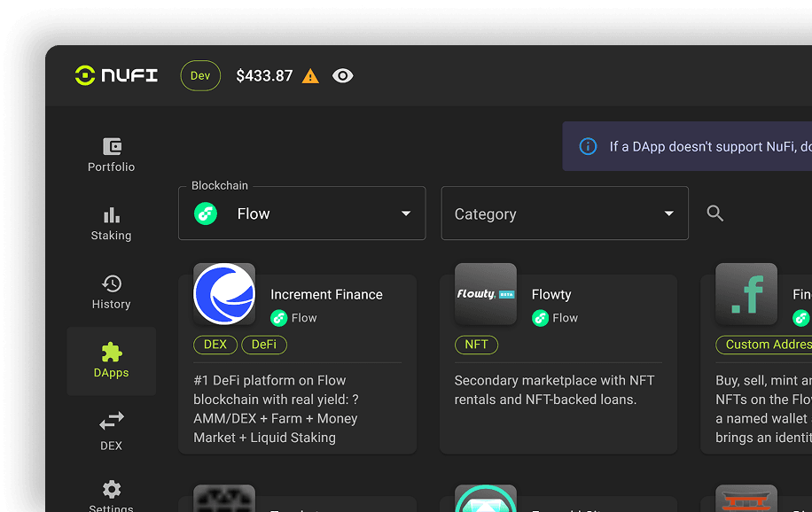Open the Blockchain dropdown showing Flow
The width and height of the screenshot is (812, 512).
click(x=301, y=213)
